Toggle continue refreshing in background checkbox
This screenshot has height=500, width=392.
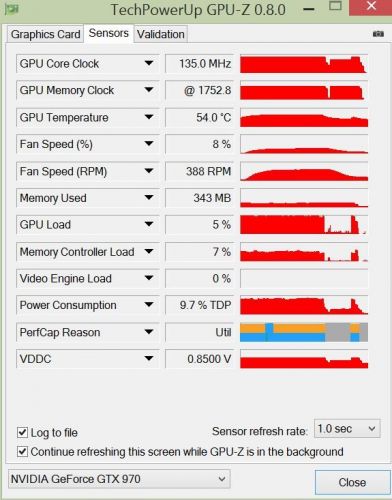coord(22,452)
